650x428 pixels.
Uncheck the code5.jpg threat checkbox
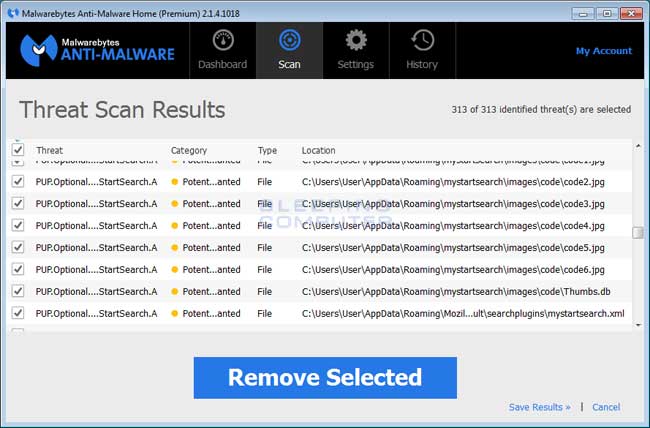click(x=18, y=247)
